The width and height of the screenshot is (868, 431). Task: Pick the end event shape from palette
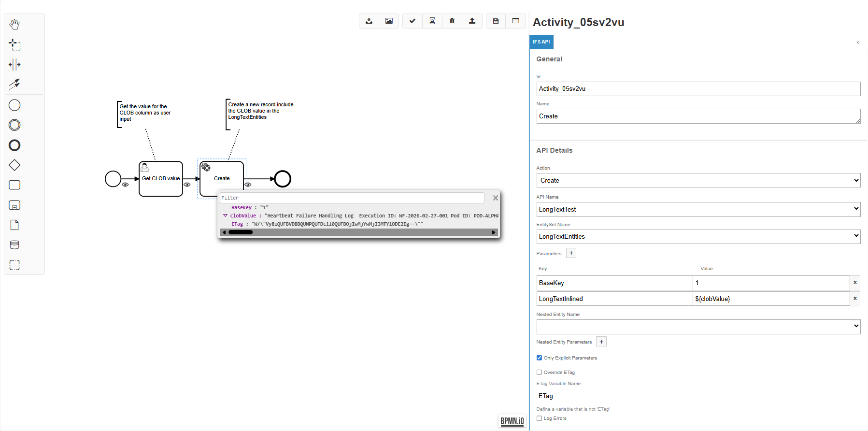[14, 145]
